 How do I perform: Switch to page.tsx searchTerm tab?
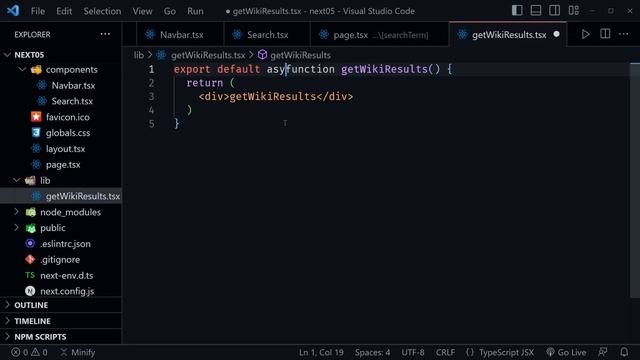(x=380, y=35)
